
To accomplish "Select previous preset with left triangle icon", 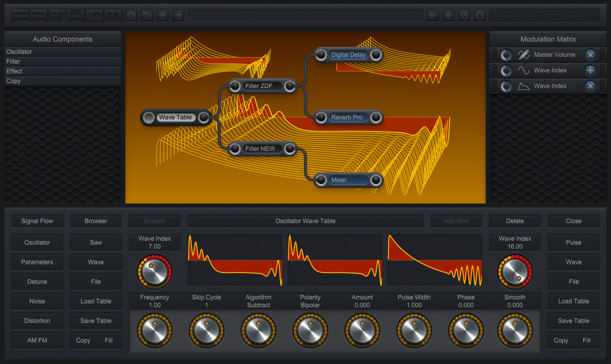I will 178,15.
